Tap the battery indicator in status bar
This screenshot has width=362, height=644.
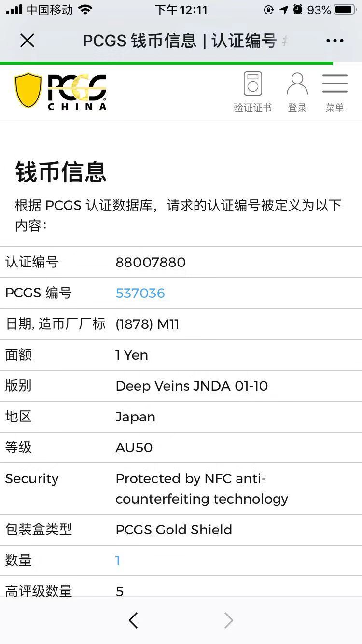[x=345, y=10]
